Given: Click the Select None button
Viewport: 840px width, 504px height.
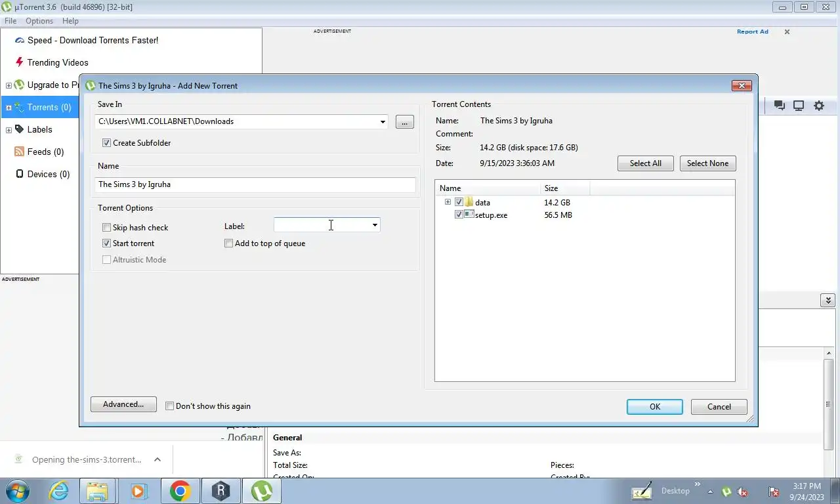Looking at the screenshot, I should (707, 163).
